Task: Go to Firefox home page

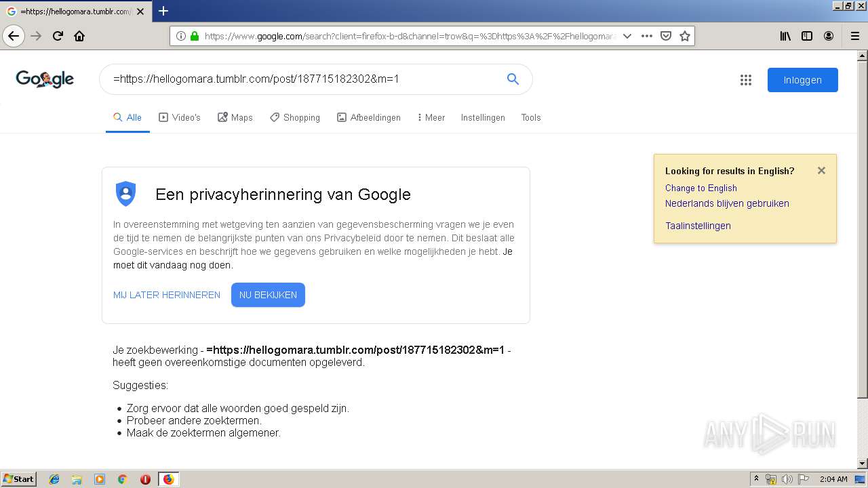Action: tap(79, 36)
